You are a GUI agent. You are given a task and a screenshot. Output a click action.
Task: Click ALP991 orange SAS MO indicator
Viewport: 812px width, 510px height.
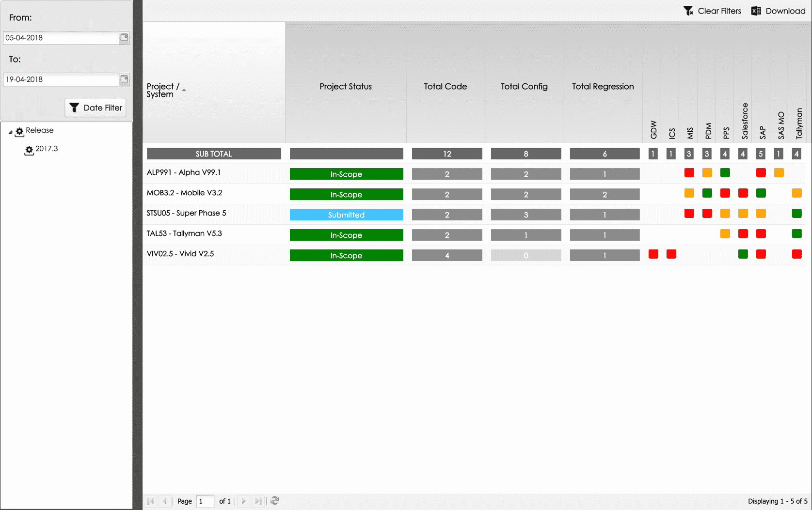779,172
